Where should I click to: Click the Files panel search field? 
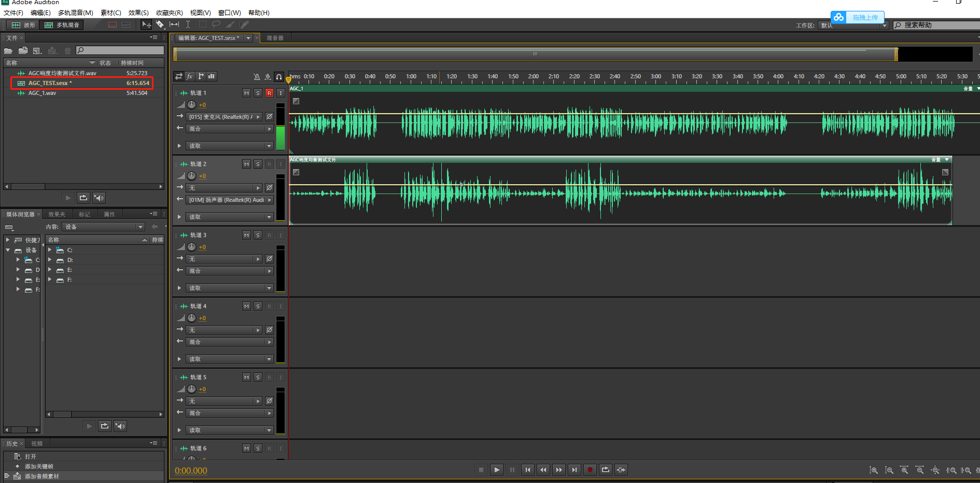(x=120, y=50)
